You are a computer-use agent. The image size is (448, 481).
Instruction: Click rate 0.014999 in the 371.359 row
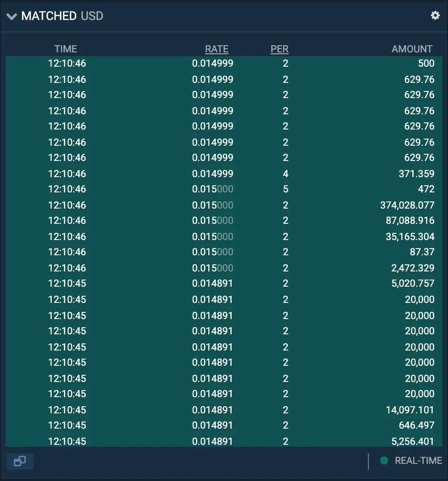[x=213, y=174]
